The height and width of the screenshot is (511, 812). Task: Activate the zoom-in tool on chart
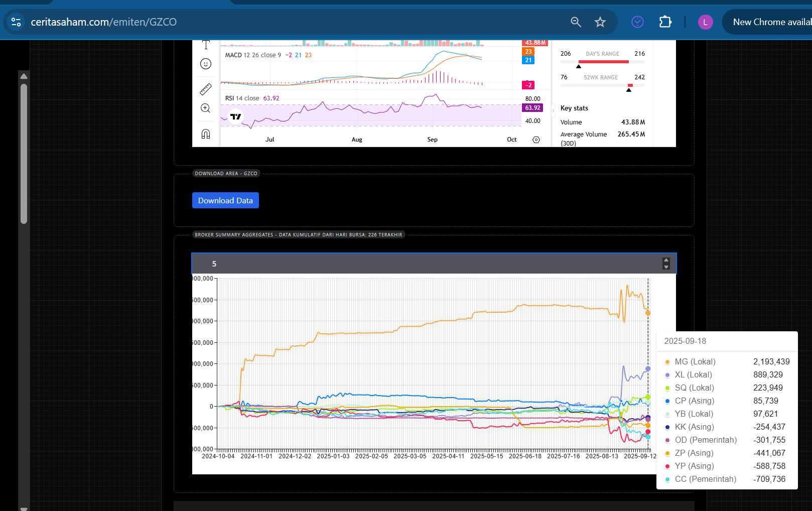coord(206,108)
